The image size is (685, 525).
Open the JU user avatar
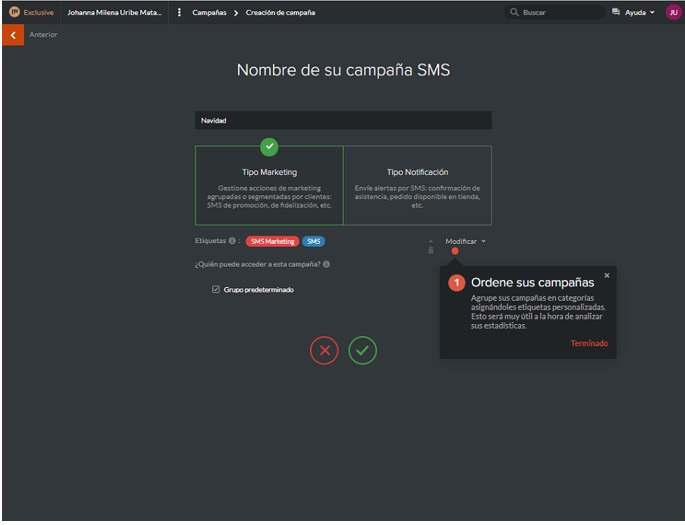pyautogui.click(x=672, y=12)
